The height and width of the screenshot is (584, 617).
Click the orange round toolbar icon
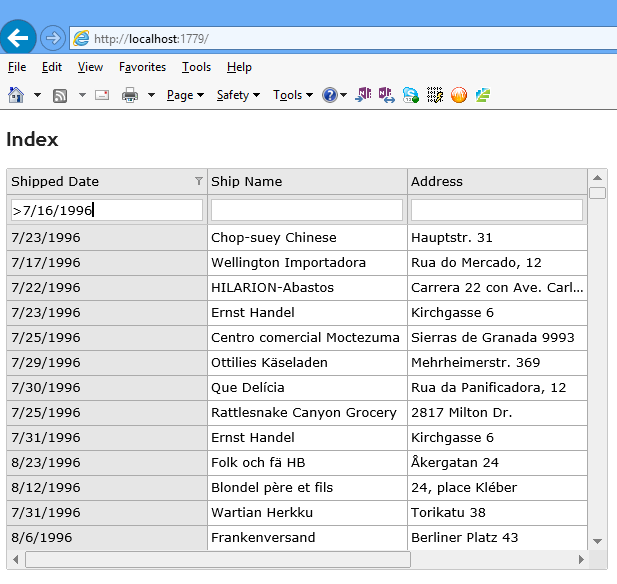[459, 95]
